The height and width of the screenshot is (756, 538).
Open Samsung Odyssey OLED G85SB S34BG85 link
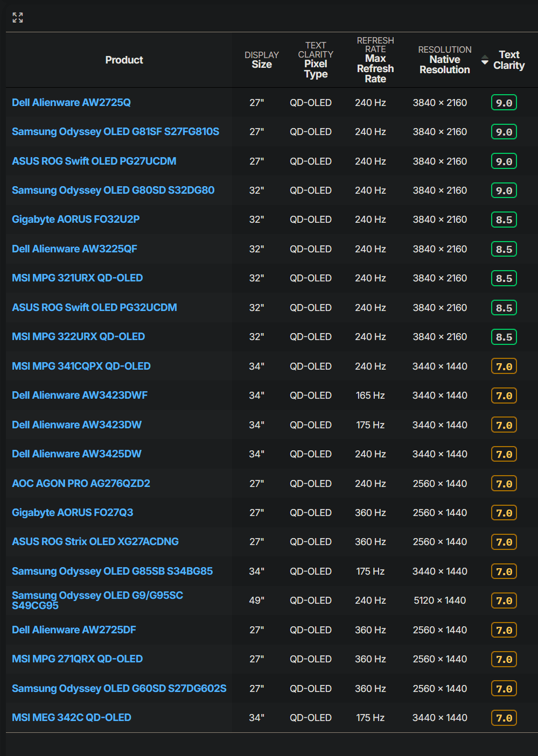[x=113, y=571]
